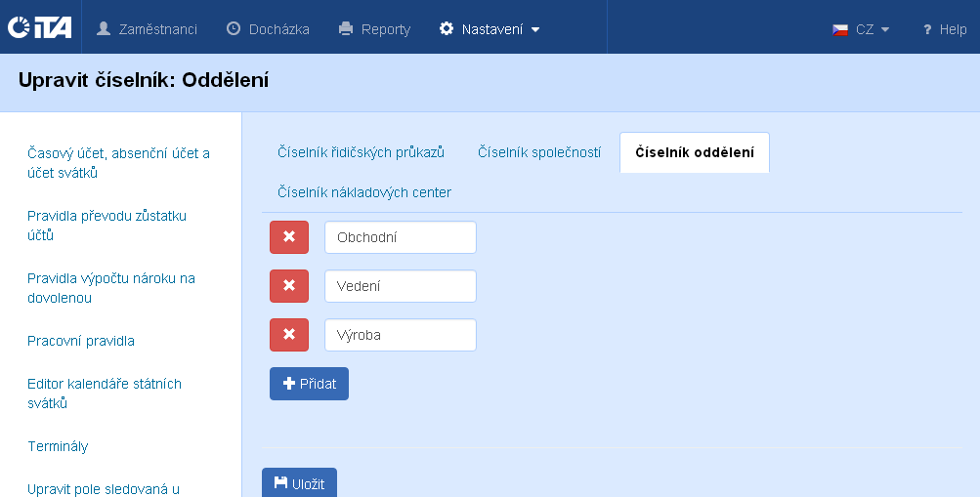Save changes with Uložit button
980x497 pixels.
tap(299, 483)
